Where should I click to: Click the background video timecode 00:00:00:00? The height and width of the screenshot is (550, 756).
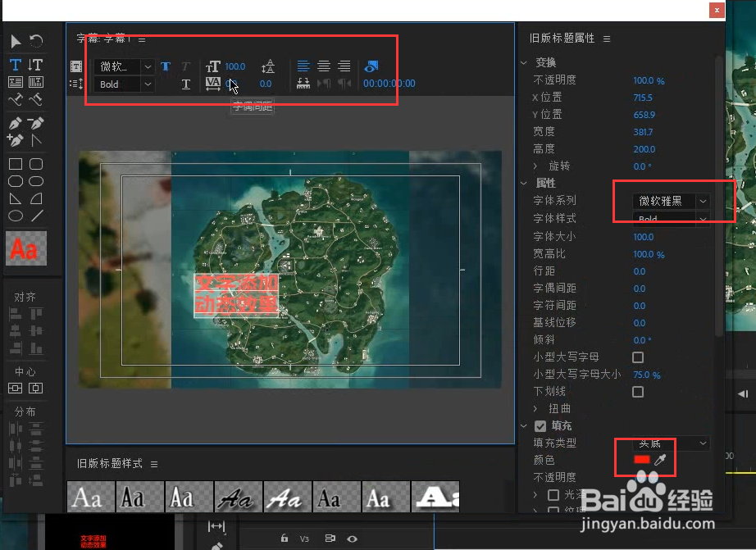point(389,84)
